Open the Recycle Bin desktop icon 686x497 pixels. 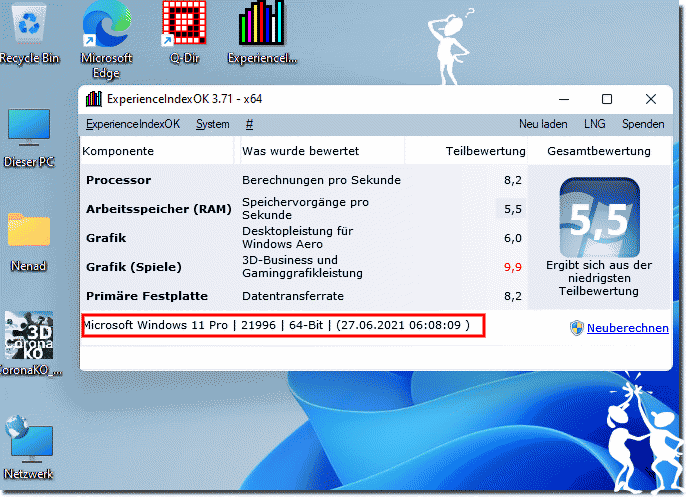[x=29, y=33]
